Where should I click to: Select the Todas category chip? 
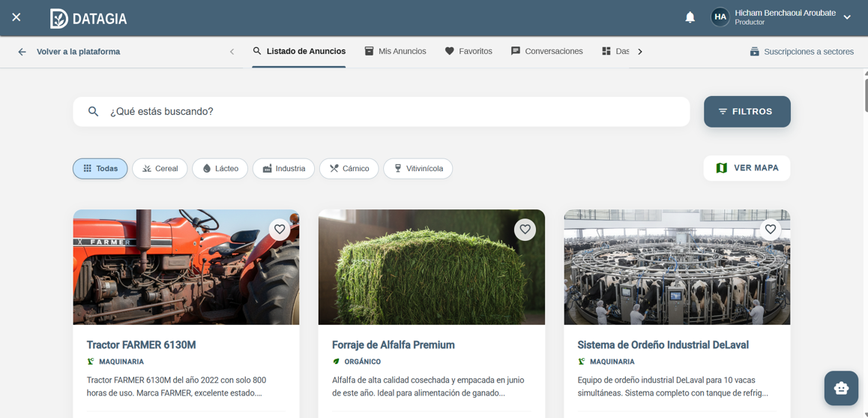click(100, 169)
